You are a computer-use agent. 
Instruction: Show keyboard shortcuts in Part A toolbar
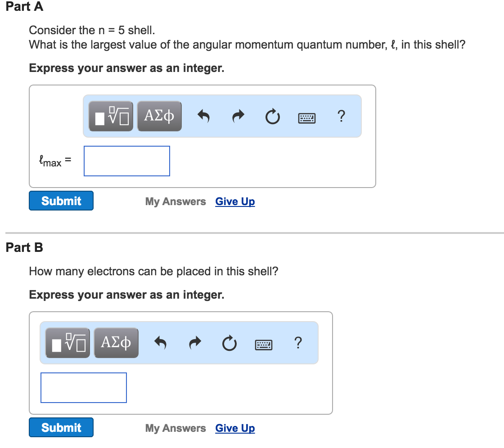(x=307, y=118)
